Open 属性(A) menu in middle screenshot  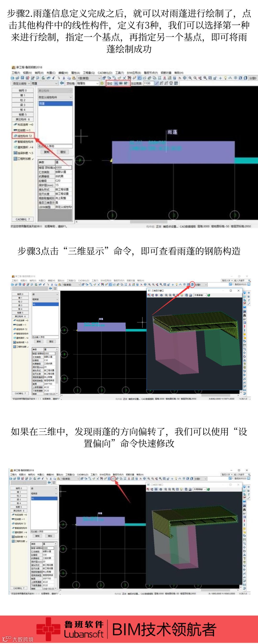(61, 280)
